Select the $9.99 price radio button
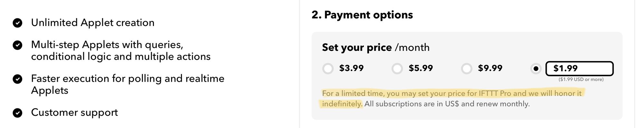 click(467, 69)
